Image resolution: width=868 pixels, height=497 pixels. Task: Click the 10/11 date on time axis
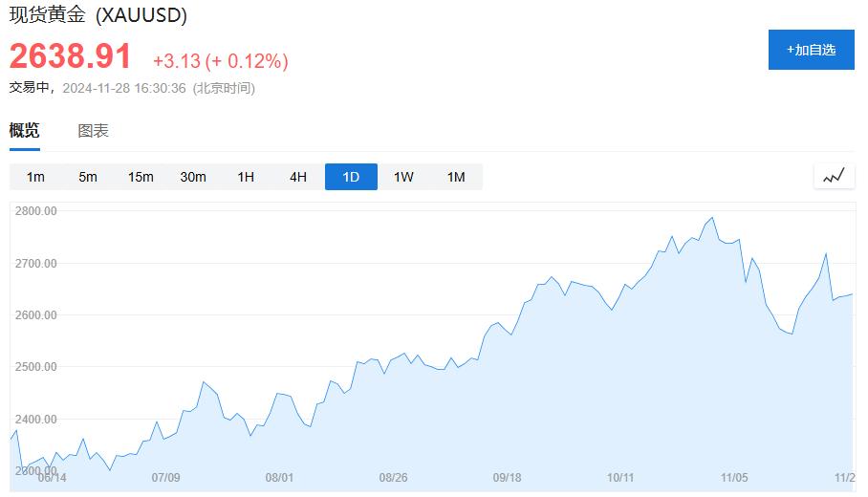click(620, 477)
